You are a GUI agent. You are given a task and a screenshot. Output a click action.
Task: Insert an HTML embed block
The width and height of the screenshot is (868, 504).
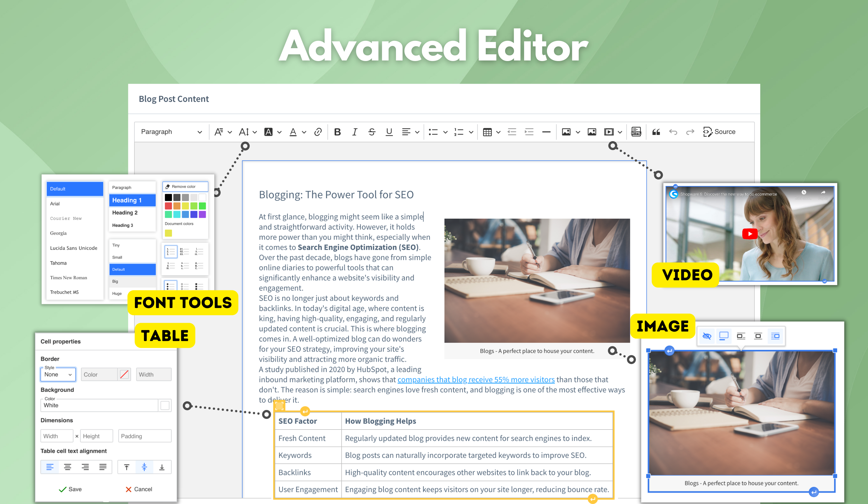pos(636,132)
